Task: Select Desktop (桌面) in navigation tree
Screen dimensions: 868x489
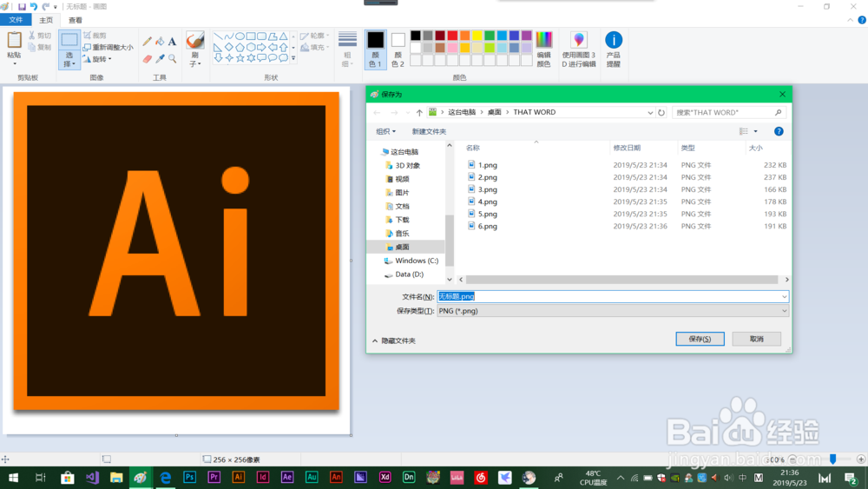Action: (x=403, y=247)
